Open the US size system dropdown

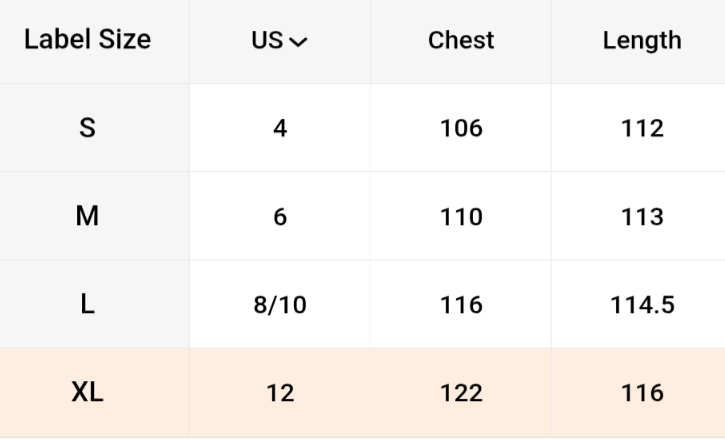280,41
